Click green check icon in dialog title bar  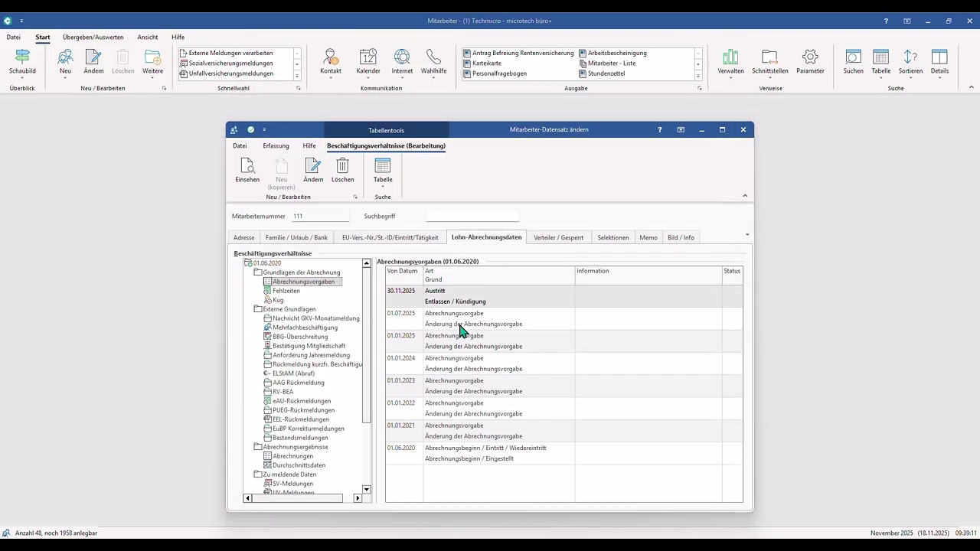pyautogui.click(x=250, y=130)
